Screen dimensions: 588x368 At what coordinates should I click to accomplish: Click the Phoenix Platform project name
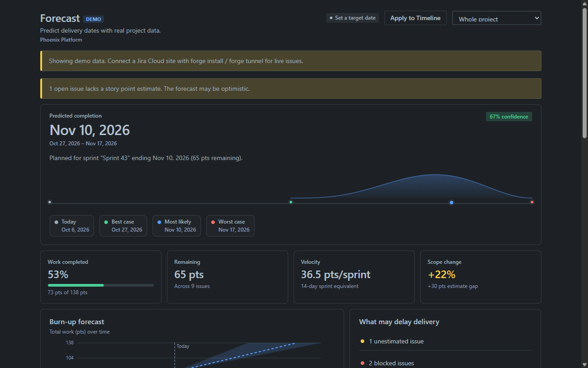pos(61,40)
